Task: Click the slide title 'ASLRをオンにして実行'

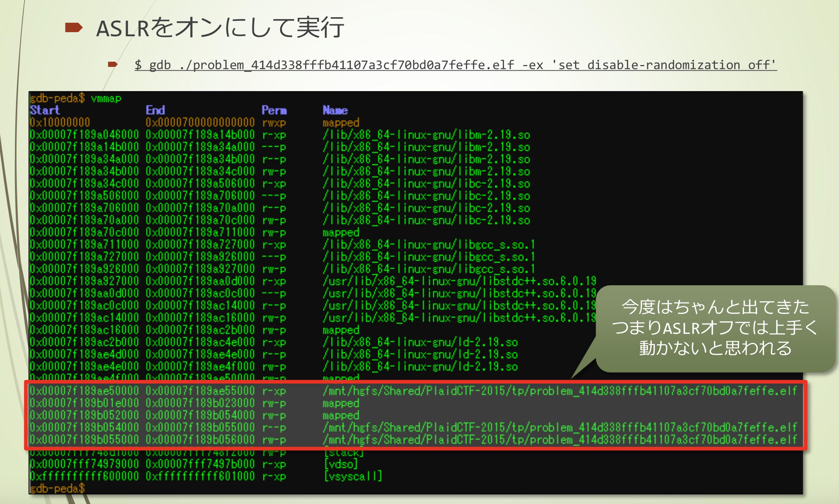Action: click(x=220, y=28)
